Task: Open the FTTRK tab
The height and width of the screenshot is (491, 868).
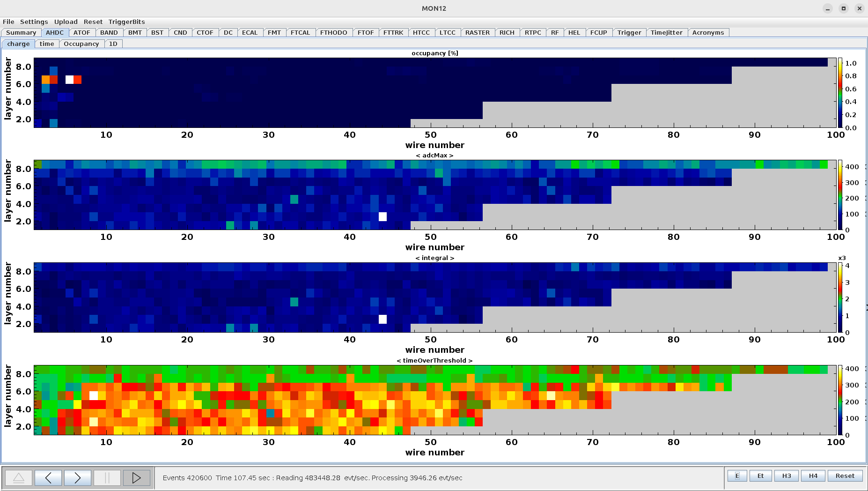Action: click(393, 32)
